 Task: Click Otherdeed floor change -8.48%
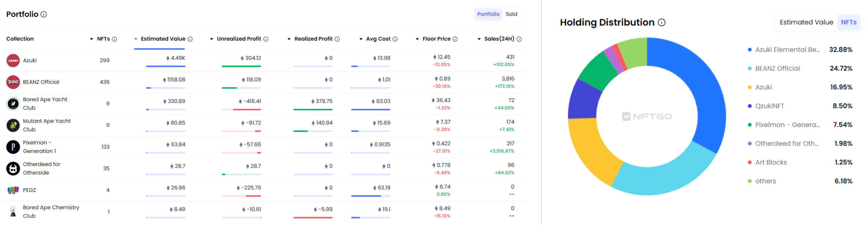click(x=442, y=173)
